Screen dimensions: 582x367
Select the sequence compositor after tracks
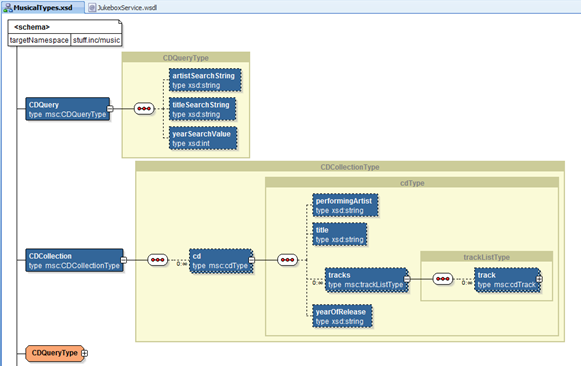click(443, 279)
